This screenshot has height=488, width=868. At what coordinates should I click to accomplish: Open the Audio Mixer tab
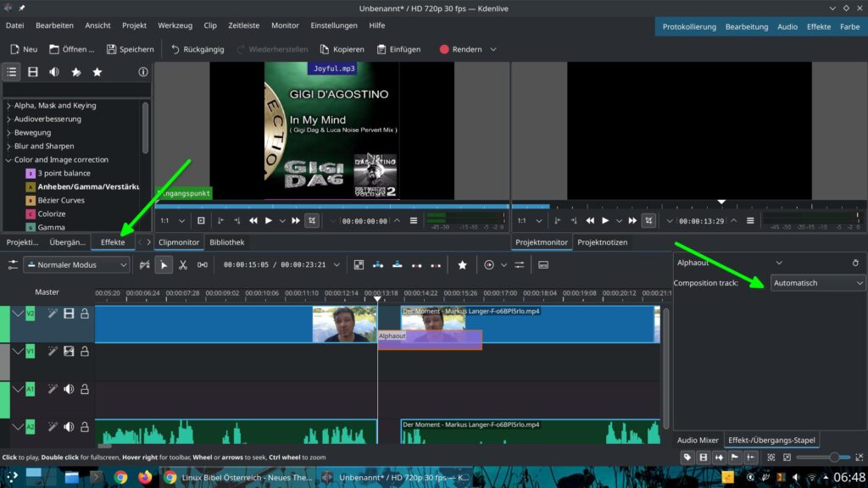pyautogui.click(x=698, y=441)
